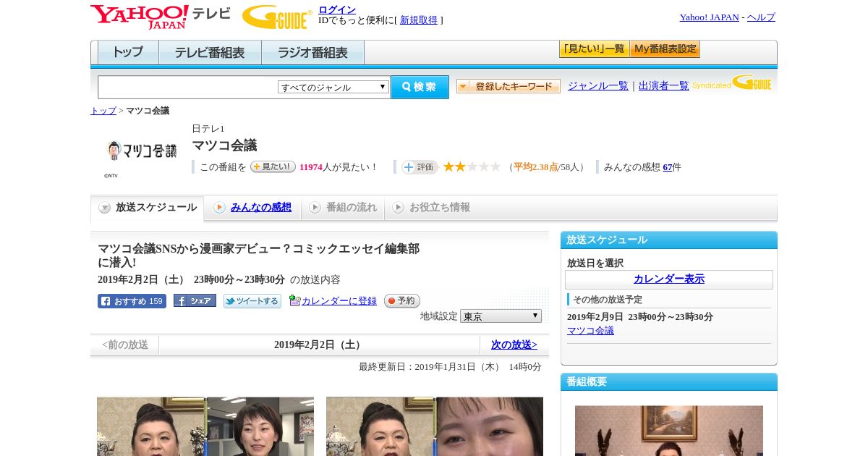The width and height of the screenshot is (868, 456).
Task: Click the Facebook おすすめ 159 button
Action: [132, 301]
